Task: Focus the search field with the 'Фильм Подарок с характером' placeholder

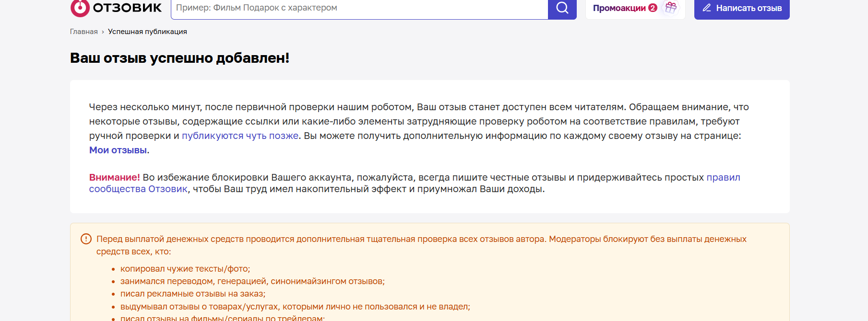Action: (x=359, y=8)
